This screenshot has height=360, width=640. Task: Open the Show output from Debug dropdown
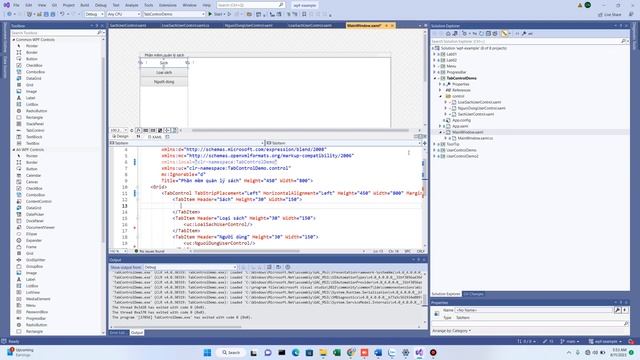tap(190, 267)
